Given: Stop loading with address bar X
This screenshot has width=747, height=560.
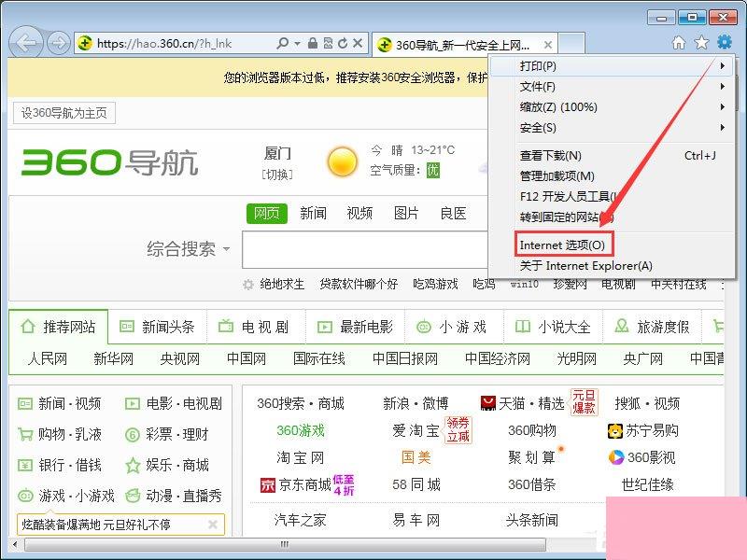Looking at the screenshot, I should pos(358,43).
